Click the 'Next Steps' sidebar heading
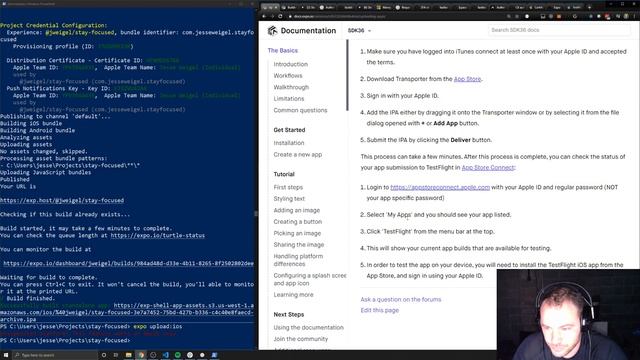 coord(289,315)
